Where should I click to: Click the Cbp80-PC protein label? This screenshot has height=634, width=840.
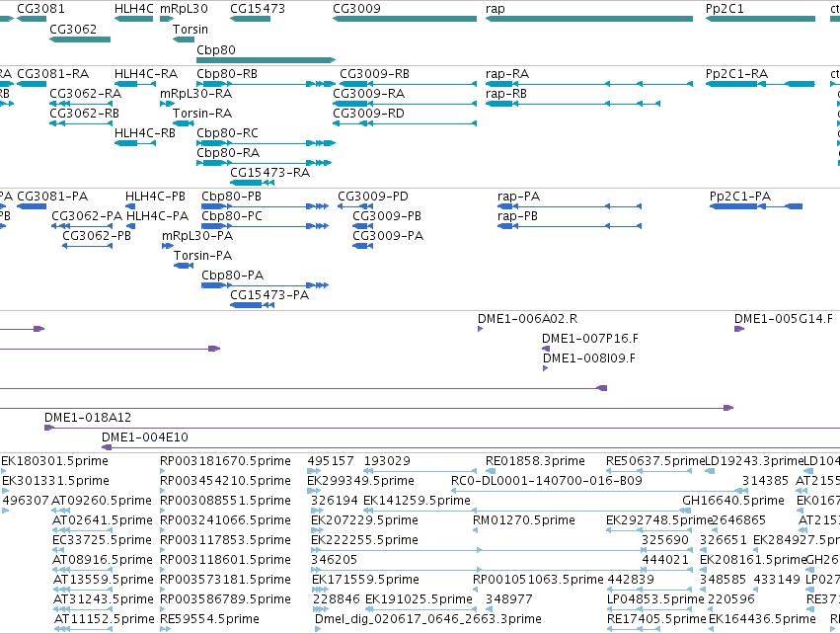[232, 216]
